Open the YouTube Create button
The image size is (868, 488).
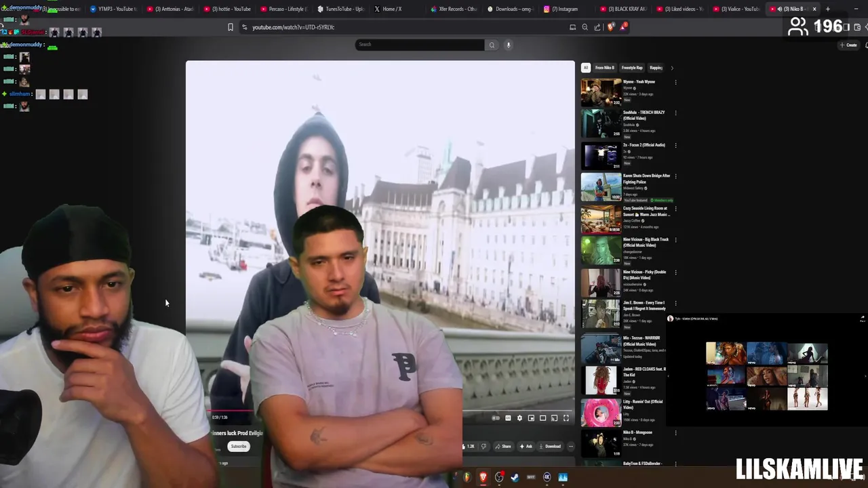tap(848, 45)
